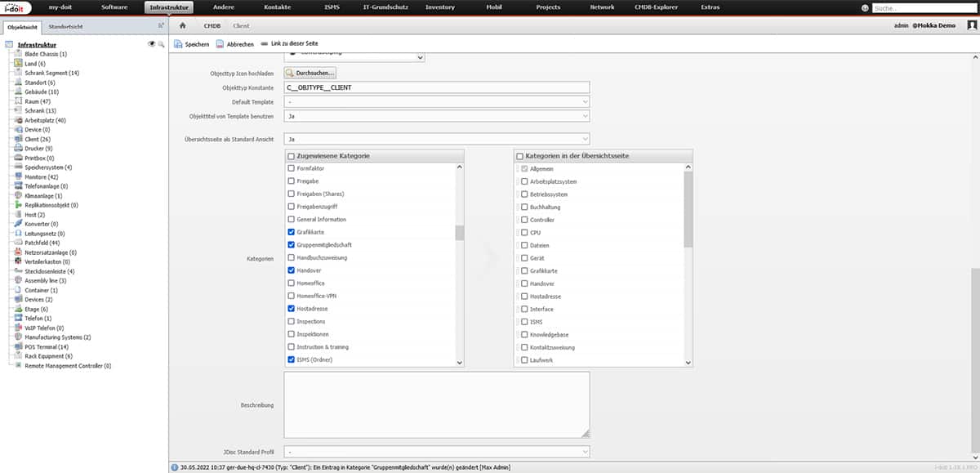Click the Suche search field
The width and height of the screenshot is (980, 473).
tap(924, 7)
